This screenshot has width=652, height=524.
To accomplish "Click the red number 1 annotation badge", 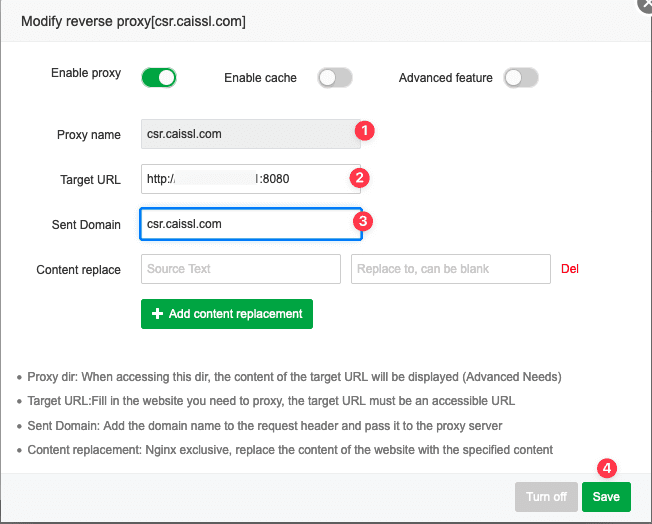I will (x=365, y=131).
